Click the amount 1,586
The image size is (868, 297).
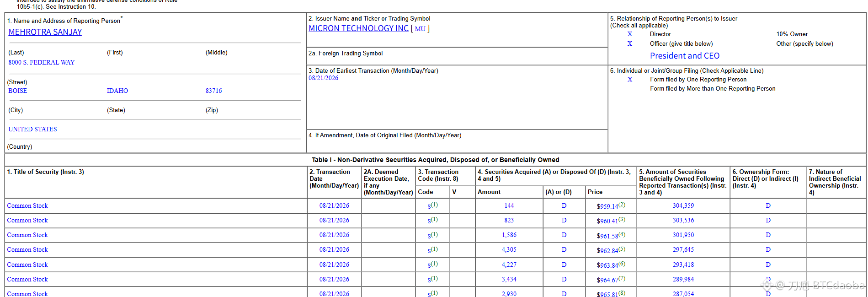[509, 235]
